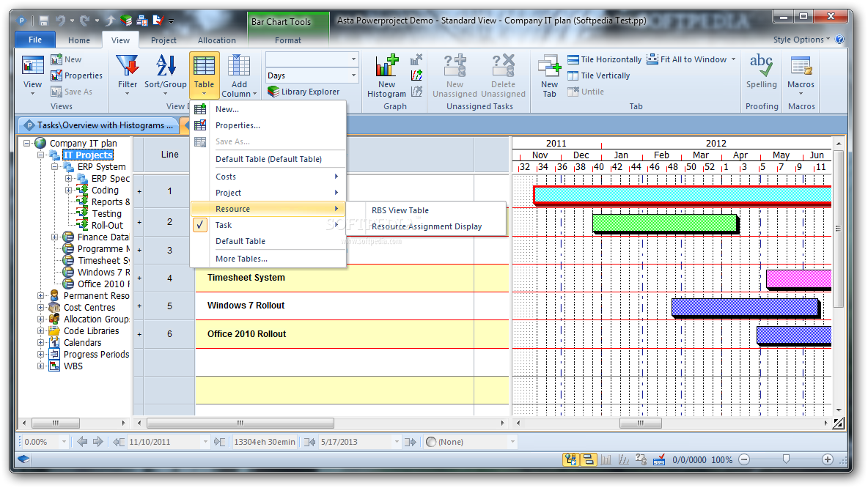Run the Spelling check
The image size is (868, 488).
[x=761, y=72]
